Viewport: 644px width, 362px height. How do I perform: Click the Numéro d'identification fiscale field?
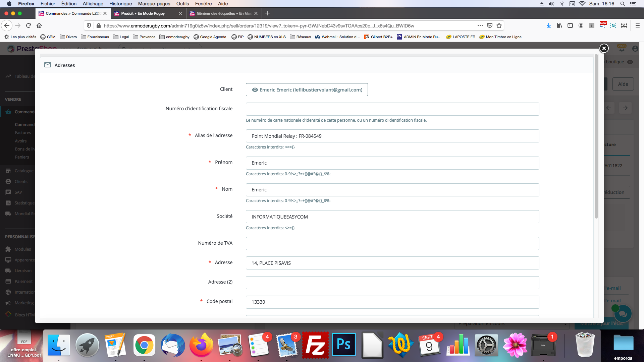pos(392,109)
